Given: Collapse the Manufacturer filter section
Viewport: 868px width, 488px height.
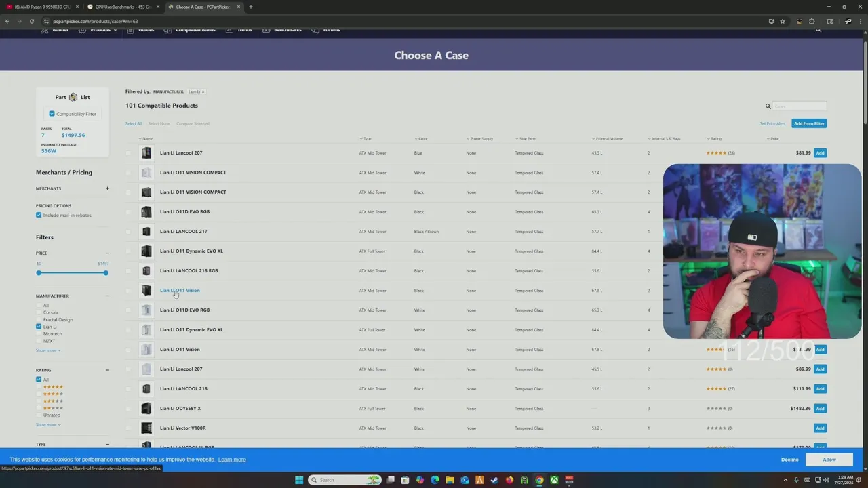Looking at the screenshot, I should (x=107, y=296).
